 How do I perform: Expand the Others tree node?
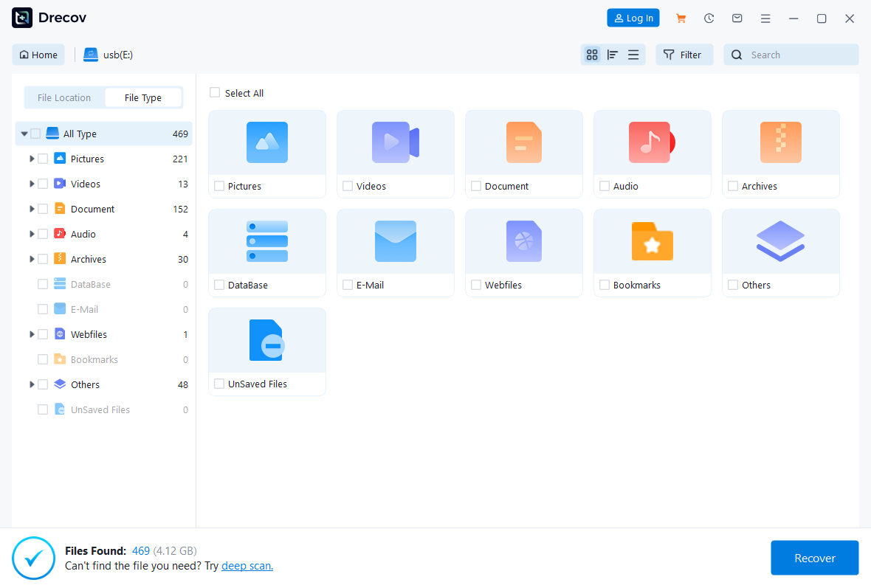[x=31, y=384]
